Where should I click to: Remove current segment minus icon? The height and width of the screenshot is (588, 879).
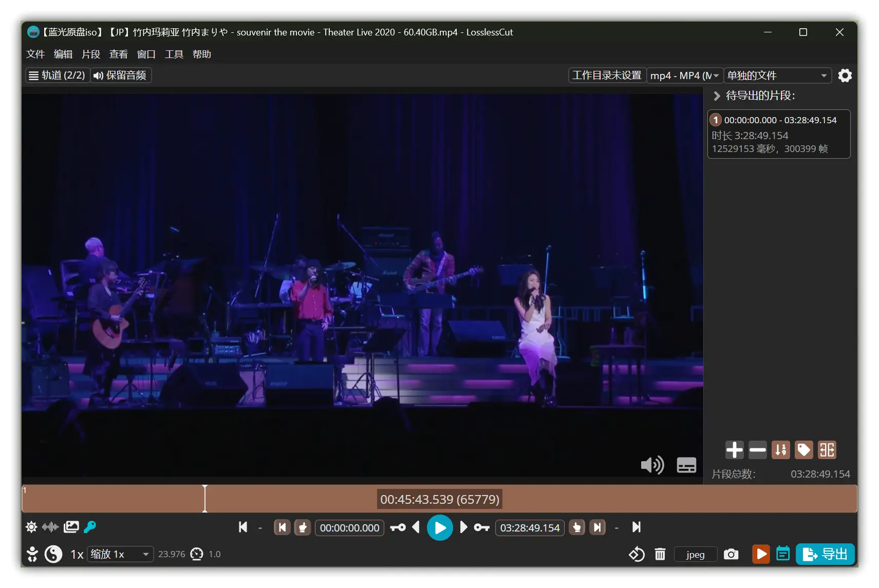(x=758, y=450)
